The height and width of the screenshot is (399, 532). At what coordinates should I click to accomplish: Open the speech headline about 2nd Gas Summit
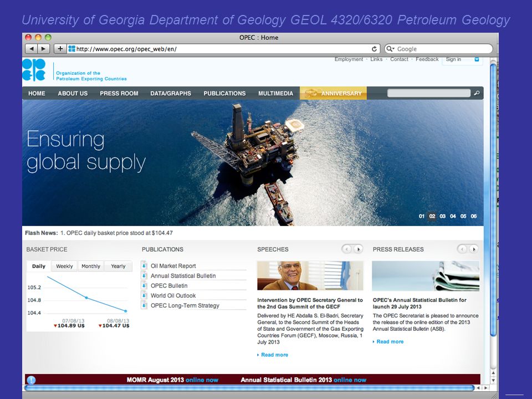(x=310, y=303)
